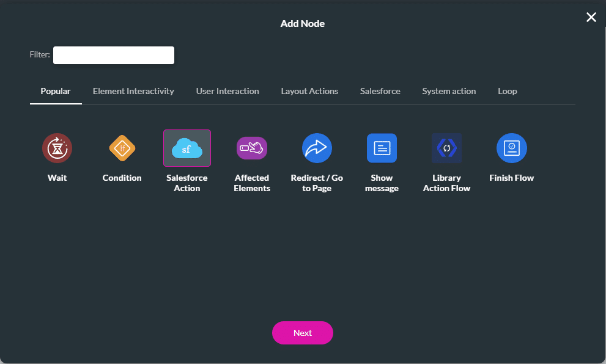This screenshot has height=364, width=606.
Task: Click the Condition label text
Action: (x=122, y=178)
